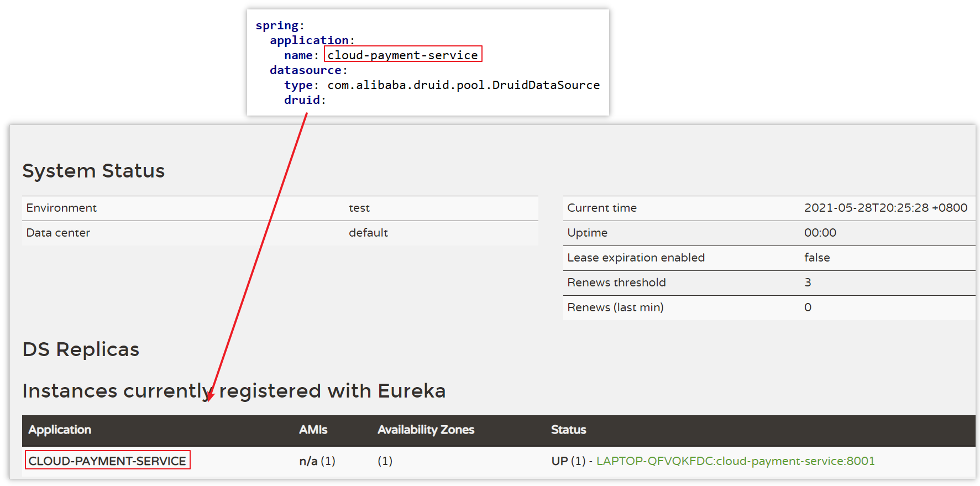Select the Lease expiration enabled label
This screenshot has width=980, height=486.
point(636,258)
